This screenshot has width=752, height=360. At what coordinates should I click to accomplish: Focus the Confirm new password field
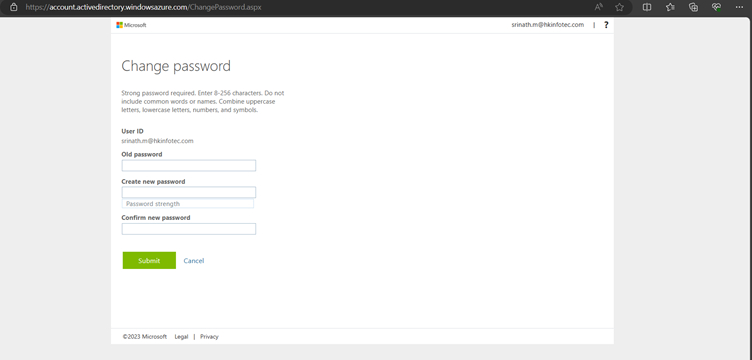pos(188,229)
